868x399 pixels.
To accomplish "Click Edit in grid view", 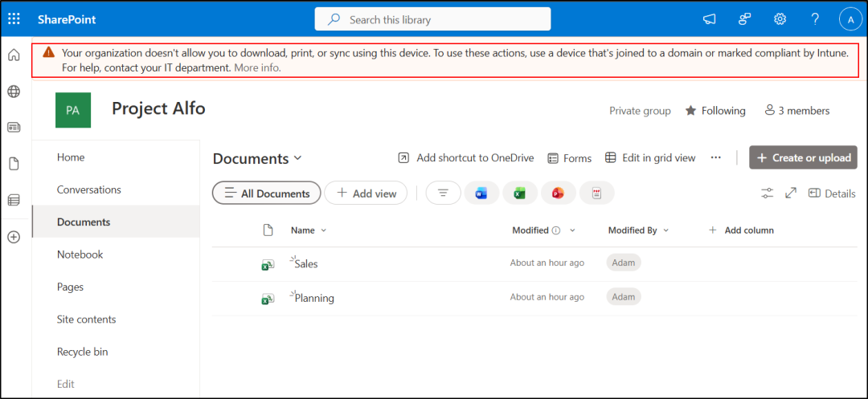I will [x=650, y=158].
